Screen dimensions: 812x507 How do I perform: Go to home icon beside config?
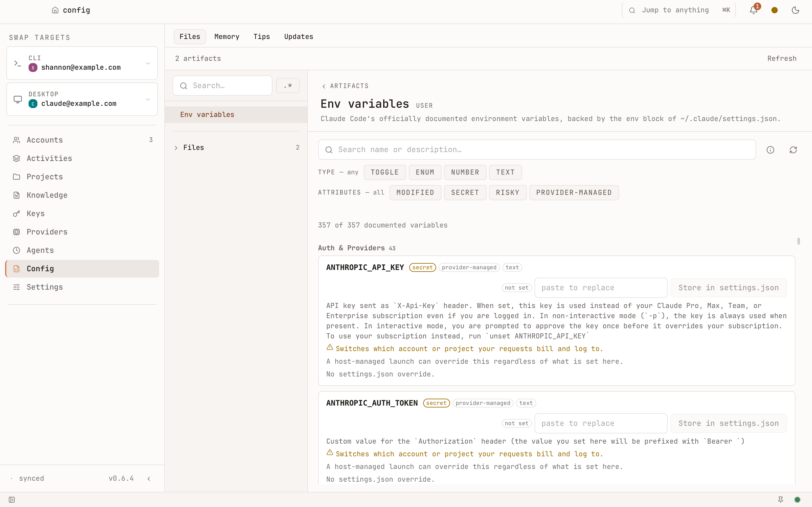coord(56,10)
